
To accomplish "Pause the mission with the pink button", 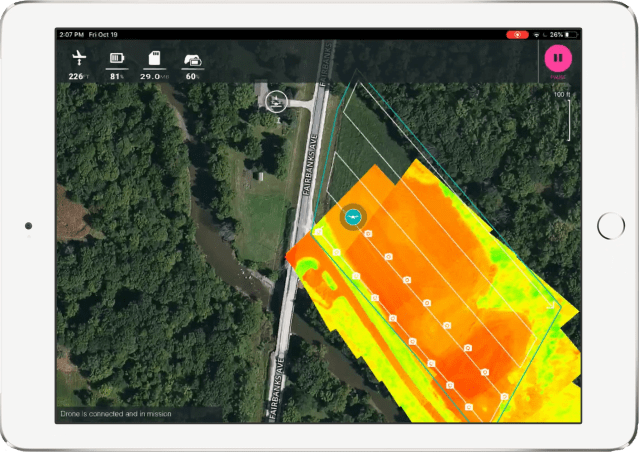I will click(557, 57).
